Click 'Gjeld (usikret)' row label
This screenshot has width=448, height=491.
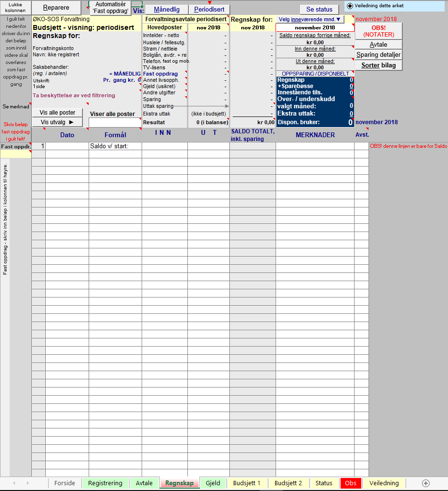159,87
